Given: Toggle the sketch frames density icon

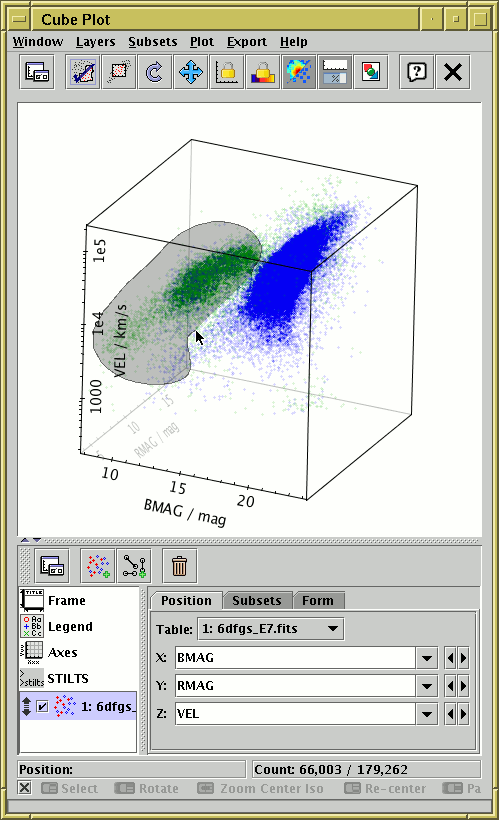Looking at the screenshot, I should pos(299,72).
